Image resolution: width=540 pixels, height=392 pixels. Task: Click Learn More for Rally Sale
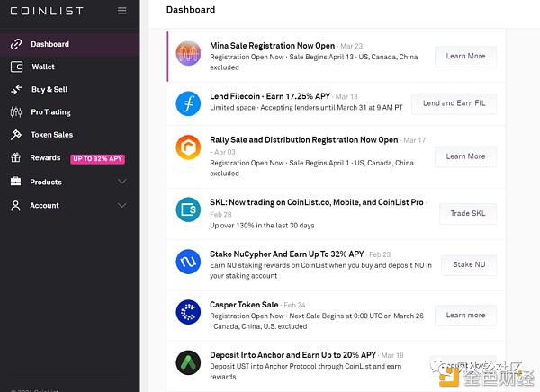pyautogui.click(x=465, y=156)
